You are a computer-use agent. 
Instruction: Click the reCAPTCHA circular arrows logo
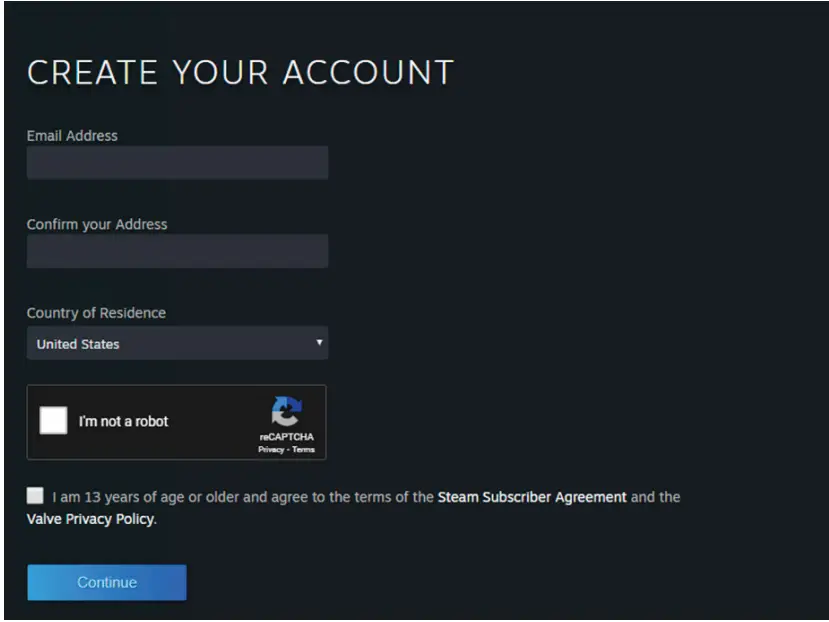click(x=289, y=410)
